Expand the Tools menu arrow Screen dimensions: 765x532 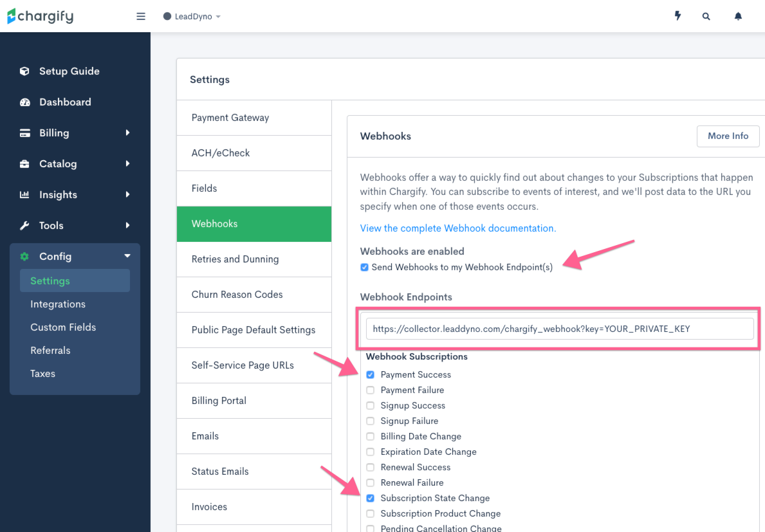pos(128,225)
